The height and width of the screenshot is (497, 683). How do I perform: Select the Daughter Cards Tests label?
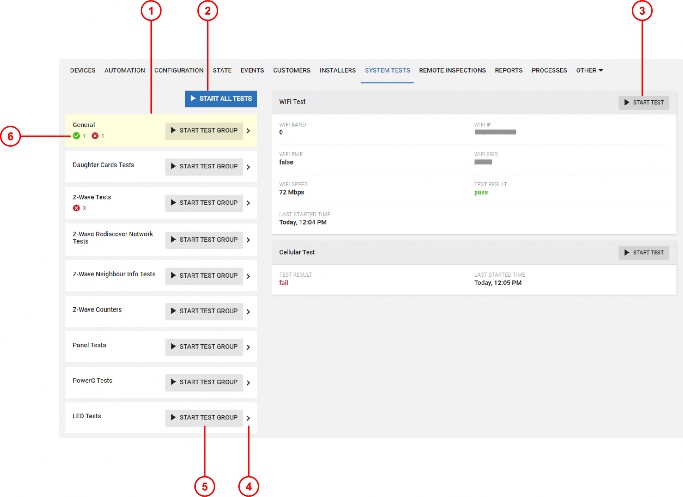coord(103,165)
